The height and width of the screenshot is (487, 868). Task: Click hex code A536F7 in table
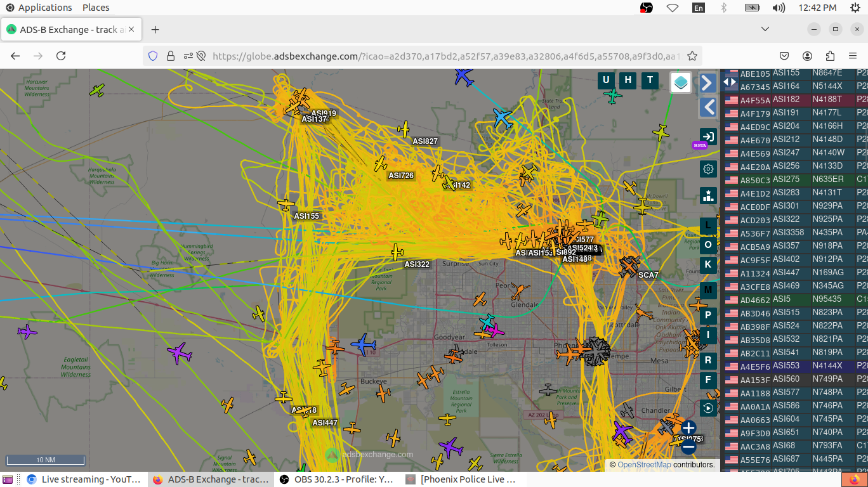(755, 233)
